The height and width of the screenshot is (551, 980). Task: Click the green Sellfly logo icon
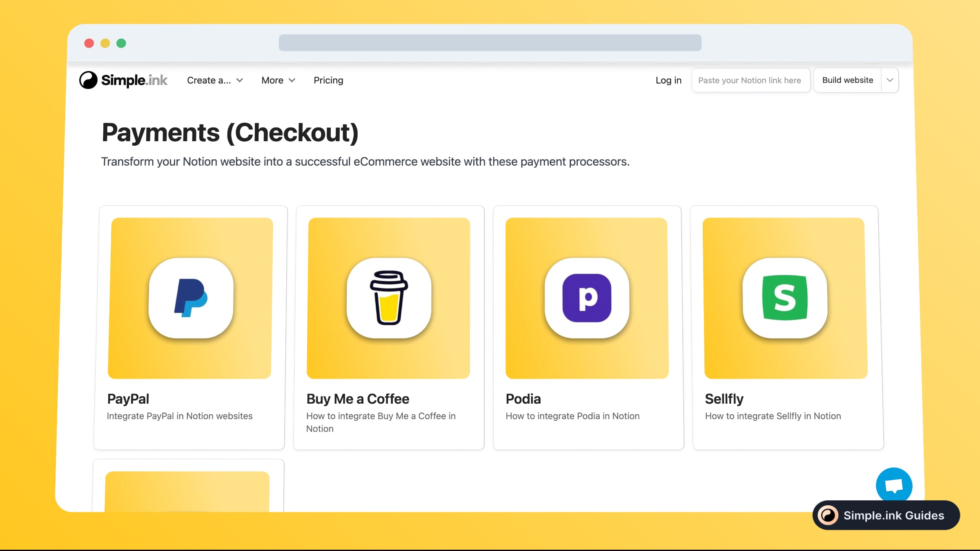point(785,298)
